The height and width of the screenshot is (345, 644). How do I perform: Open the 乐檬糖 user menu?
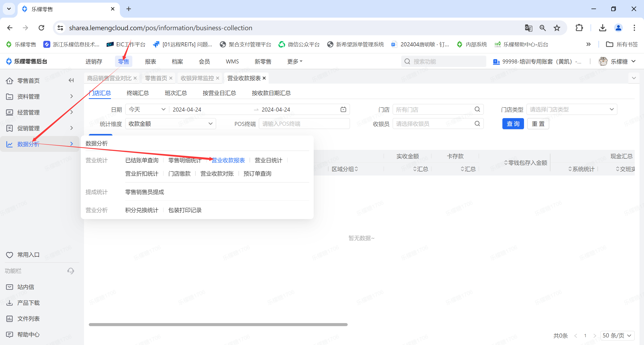coord(618,61)
